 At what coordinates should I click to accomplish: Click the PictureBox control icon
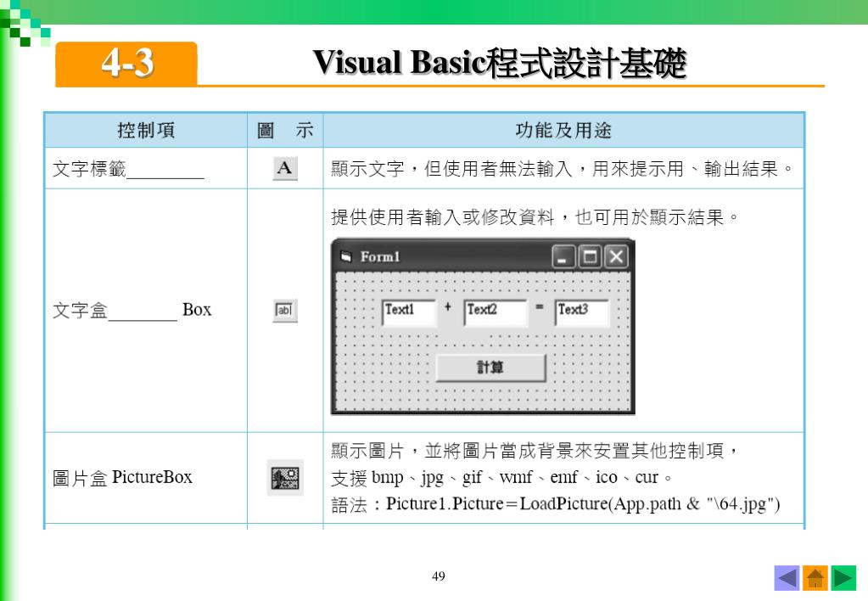(285, 477)
